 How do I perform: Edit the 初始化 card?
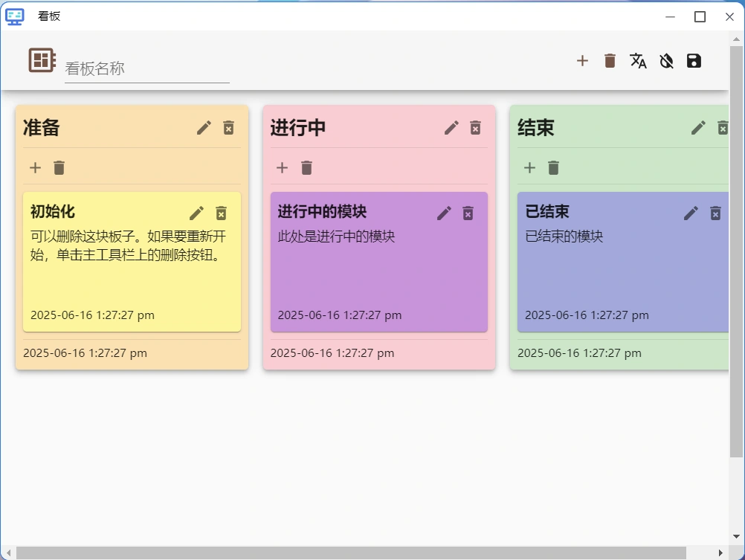point(196,213)
